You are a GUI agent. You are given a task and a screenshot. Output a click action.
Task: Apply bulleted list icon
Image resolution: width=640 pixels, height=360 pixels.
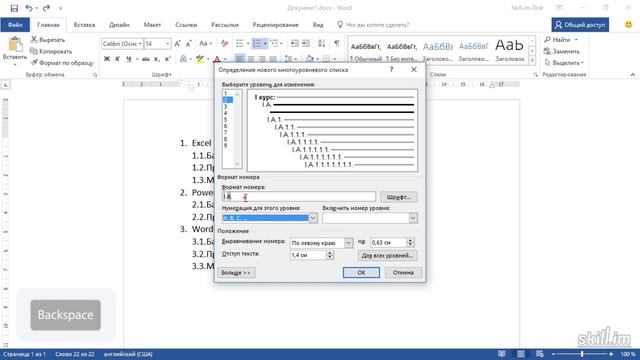coord(240,43)
